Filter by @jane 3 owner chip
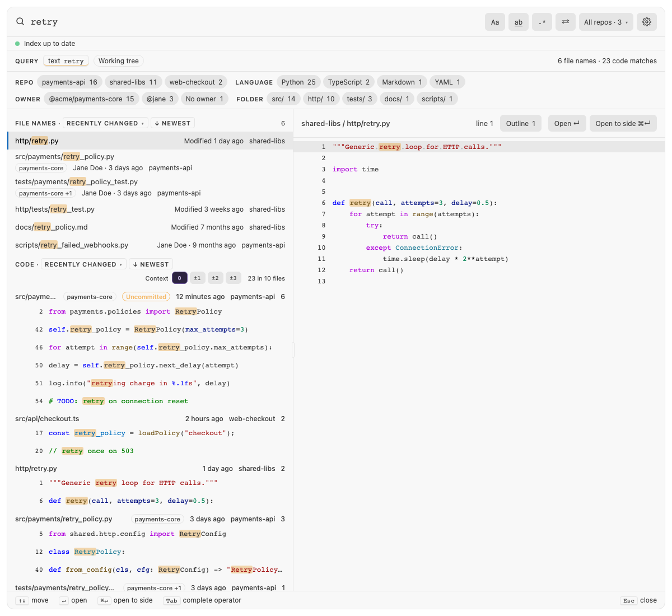 [x=160, y=99]
